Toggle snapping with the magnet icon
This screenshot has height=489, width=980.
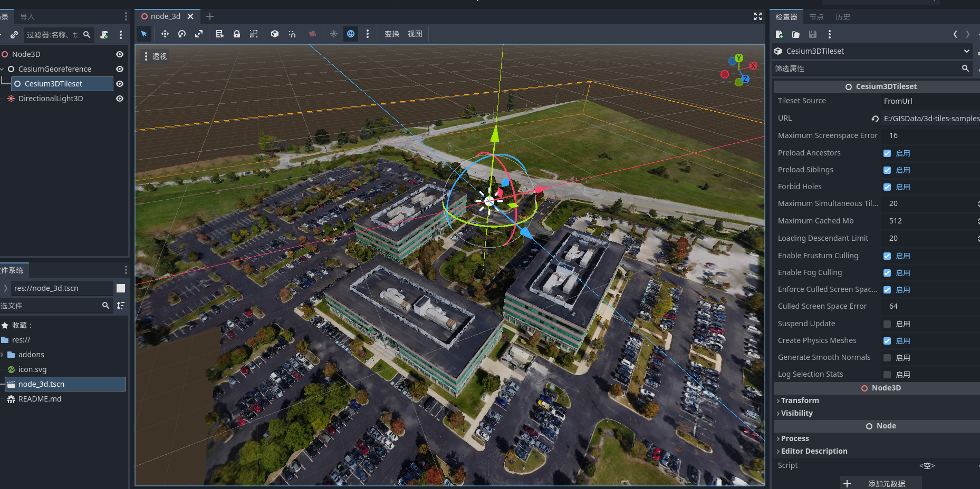(x=292, y=34)
